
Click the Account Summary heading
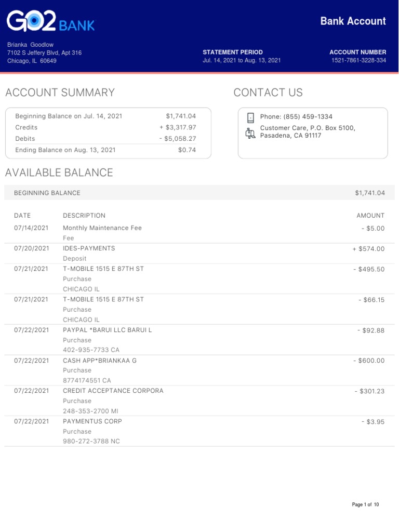pyautogui.click(x=60, y=93)
